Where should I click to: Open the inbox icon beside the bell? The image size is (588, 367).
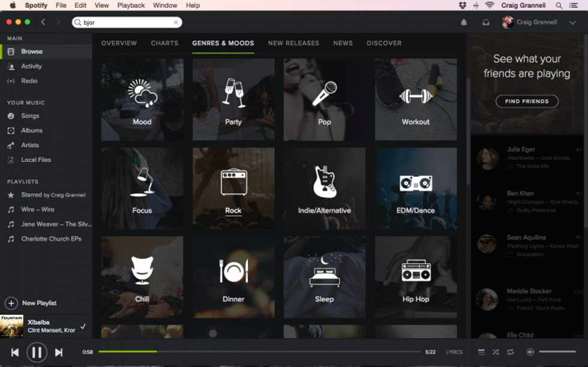tap(485, 22)
